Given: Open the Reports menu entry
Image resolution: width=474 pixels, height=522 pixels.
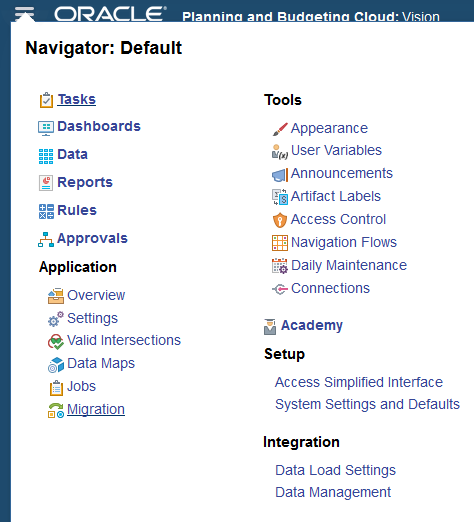Looking at the screenshot, I should pyautogui.click(x=85, y=182).
